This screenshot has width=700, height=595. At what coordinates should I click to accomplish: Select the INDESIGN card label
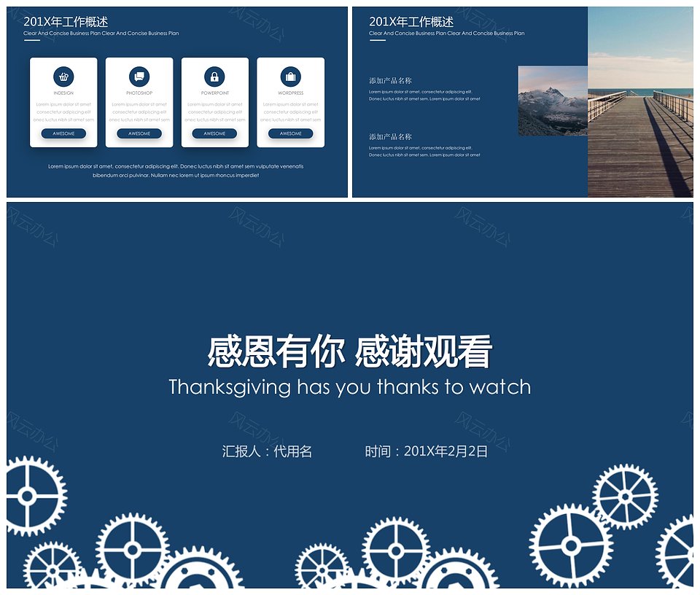tap(63, 93)
